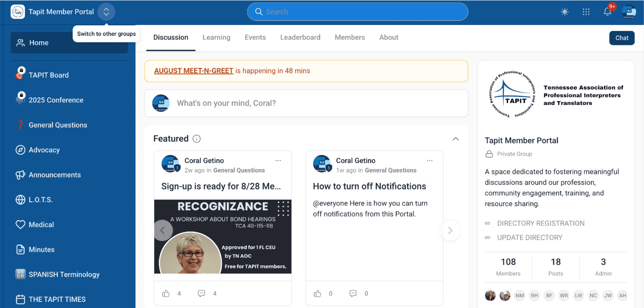Collapse the Featured section chevron
Screen dimensions: 644x308
tap(456, 139)
